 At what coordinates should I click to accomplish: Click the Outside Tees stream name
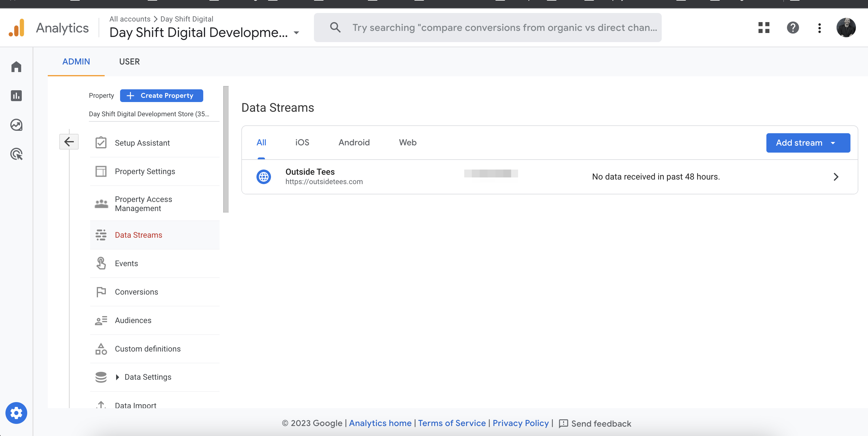[310, 172]
